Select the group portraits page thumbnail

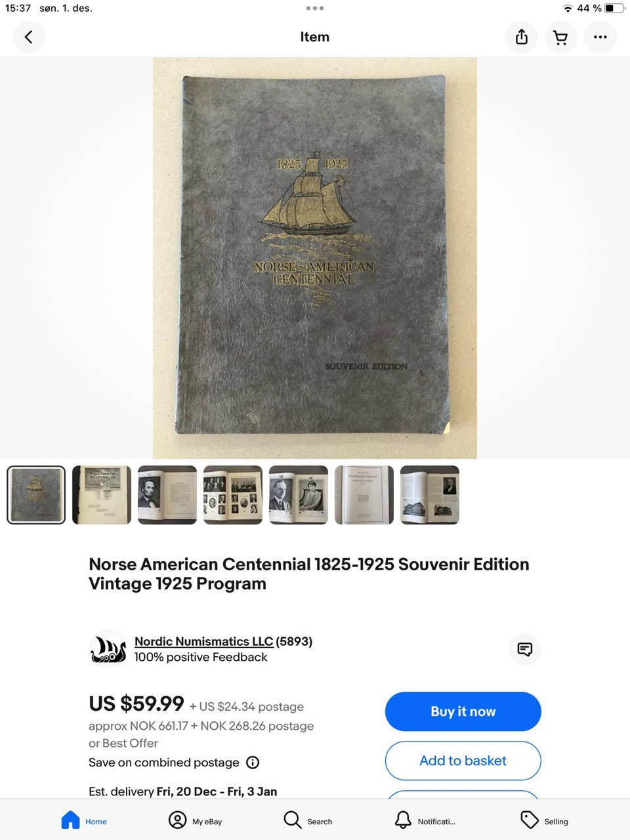pyautogui.click(x=233, y=495)
